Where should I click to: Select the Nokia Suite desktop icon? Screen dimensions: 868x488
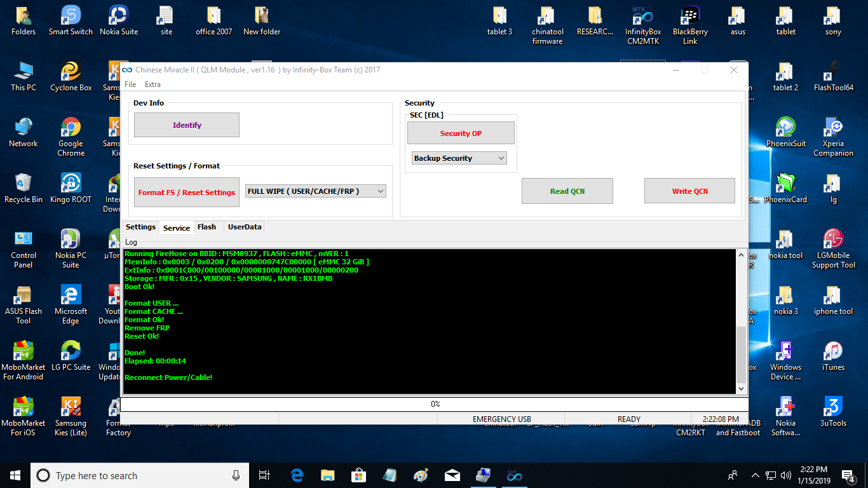point(119,22)
